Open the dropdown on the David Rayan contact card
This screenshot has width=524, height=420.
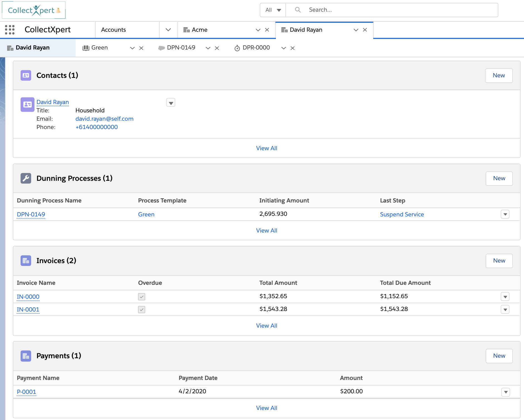(x=171, y=103)
